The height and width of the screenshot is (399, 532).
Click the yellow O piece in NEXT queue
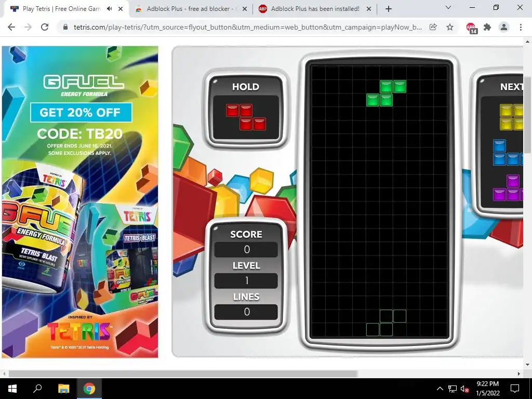(512, 117)
